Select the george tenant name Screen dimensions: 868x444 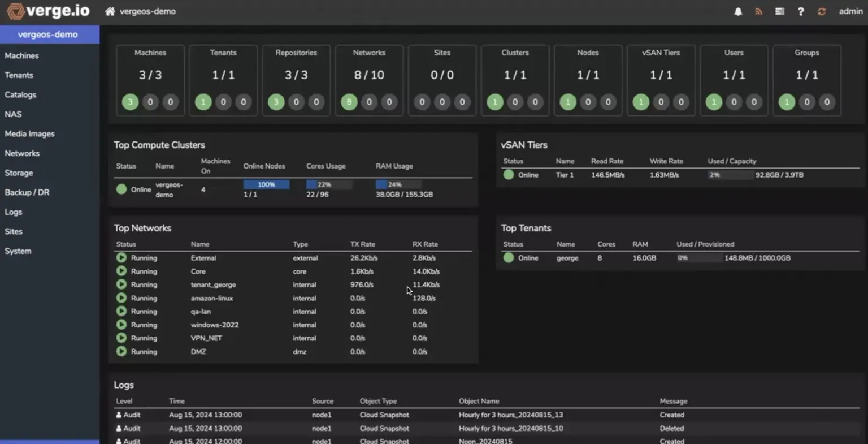[567, 258]
